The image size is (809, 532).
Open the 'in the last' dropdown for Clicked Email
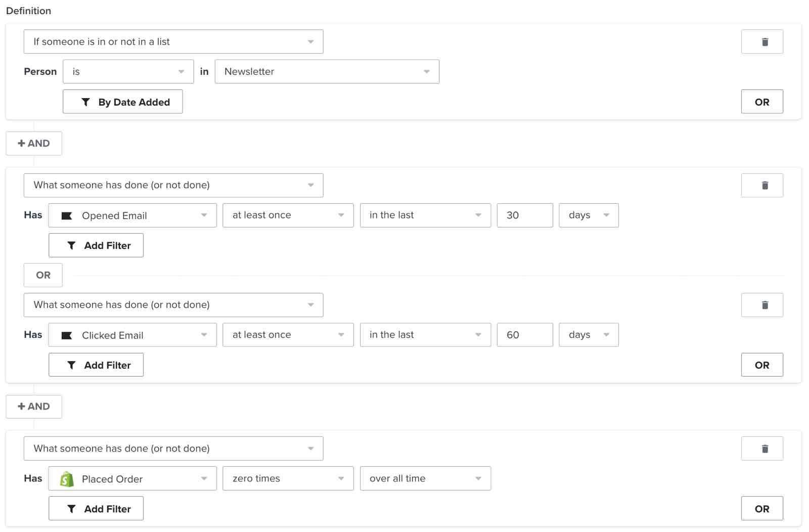(x=425, y=335)
